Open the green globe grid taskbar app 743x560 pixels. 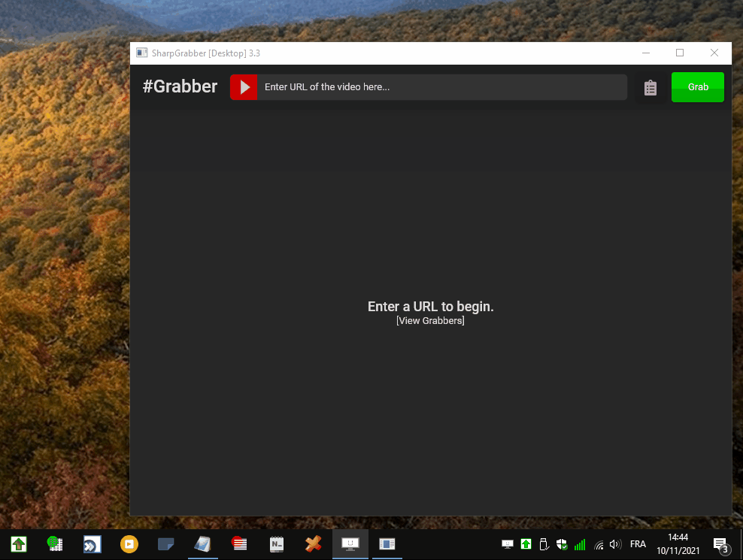pyautogui.click(x=55, y=544)
